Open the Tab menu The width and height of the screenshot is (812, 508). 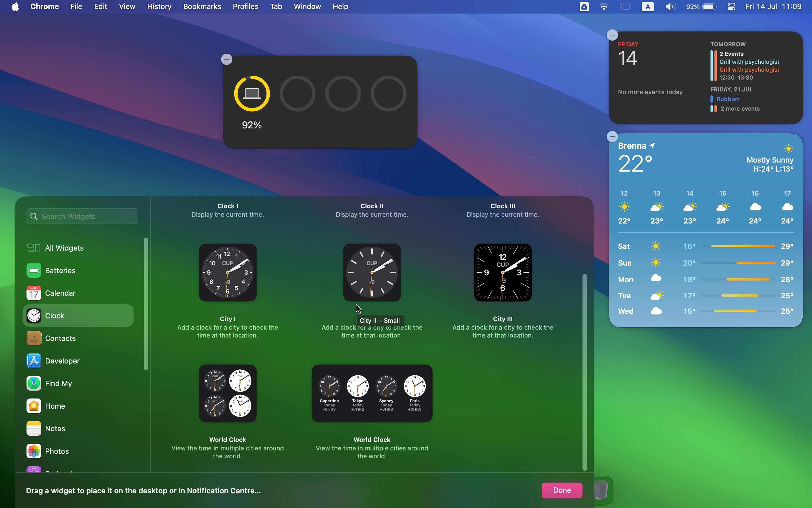276,6
